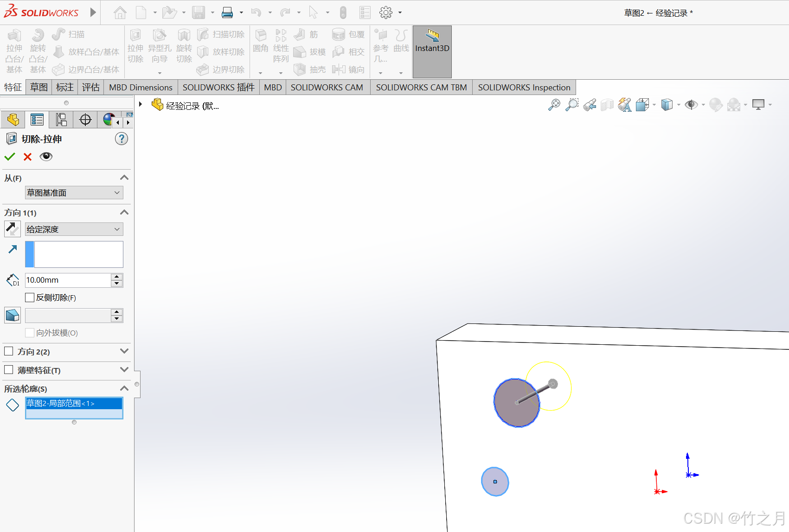This screenshot has height=532, width=789.
Task: Switch to the 评估 tab
Action: point(91,87)
